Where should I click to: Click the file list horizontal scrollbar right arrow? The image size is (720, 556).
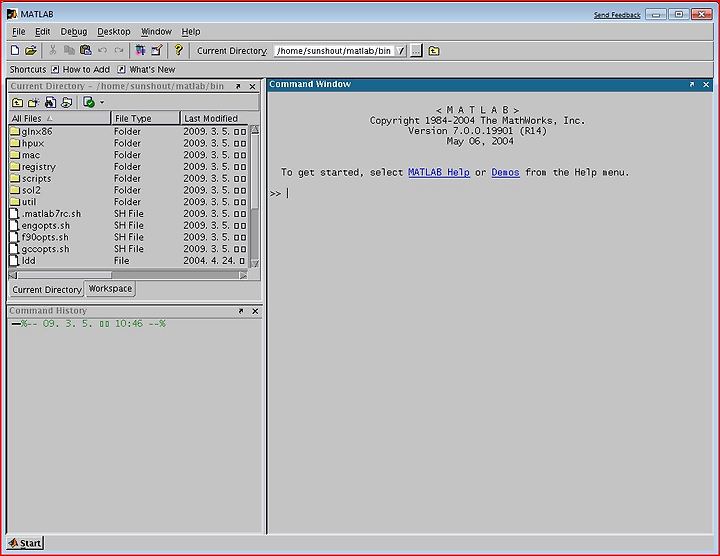click(243, 275)
